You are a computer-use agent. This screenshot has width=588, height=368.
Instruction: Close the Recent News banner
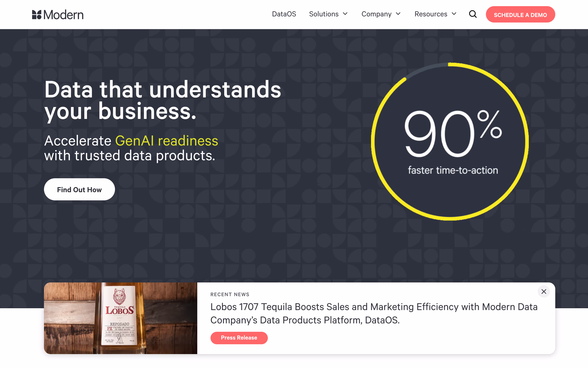pos(544,291)
